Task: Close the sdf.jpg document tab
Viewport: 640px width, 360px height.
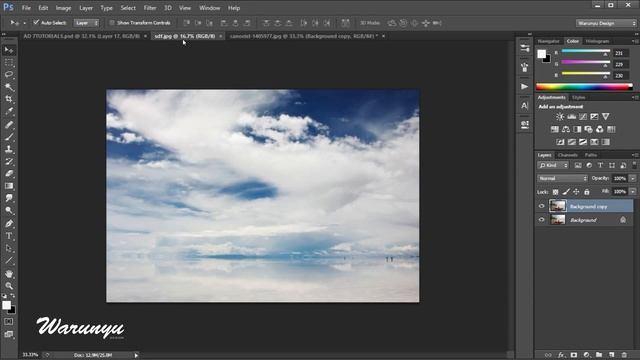Action: point(220,36)
